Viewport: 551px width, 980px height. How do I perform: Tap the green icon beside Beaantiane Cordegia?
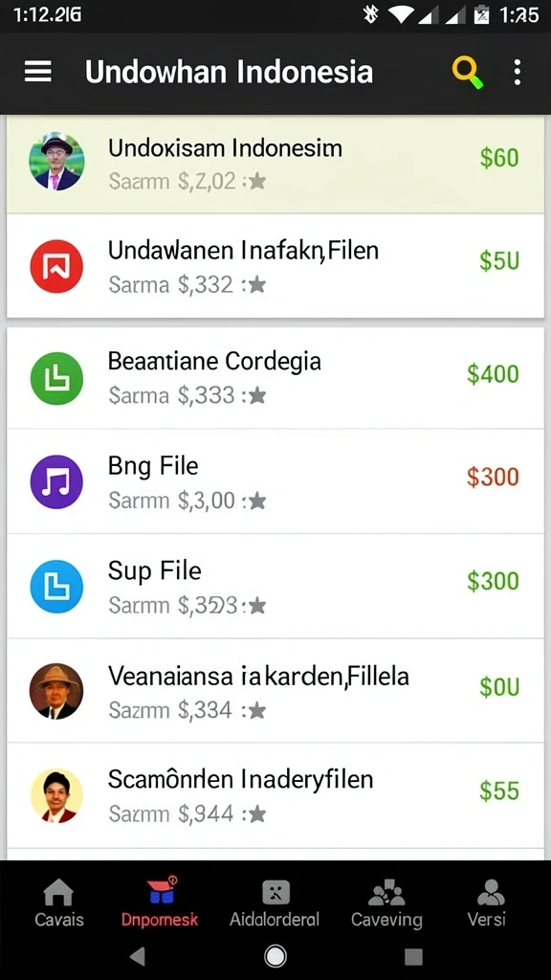coord(56,378)
